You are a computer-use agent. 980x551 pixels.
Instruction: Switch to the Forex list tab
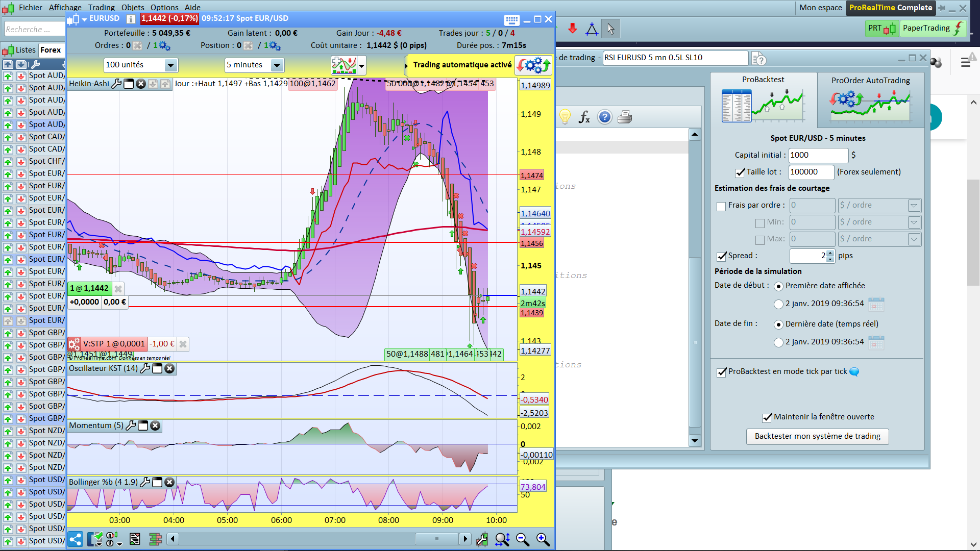[51, 50]
